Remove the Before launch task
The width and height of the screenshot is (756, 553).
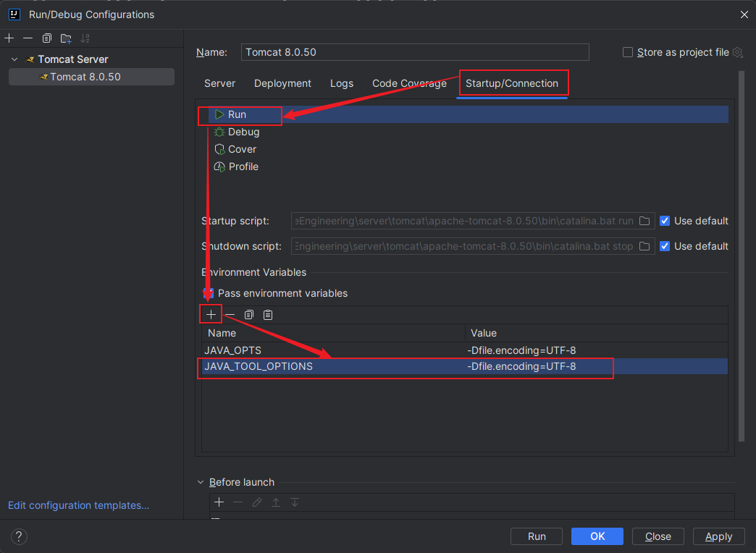point(238,502)
